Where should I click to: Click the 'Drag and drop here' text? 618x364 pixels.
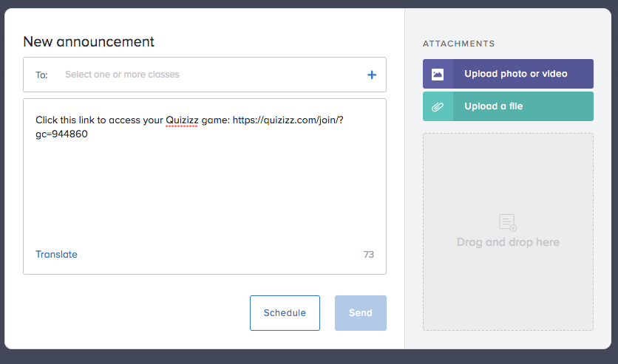pos(508,242)
